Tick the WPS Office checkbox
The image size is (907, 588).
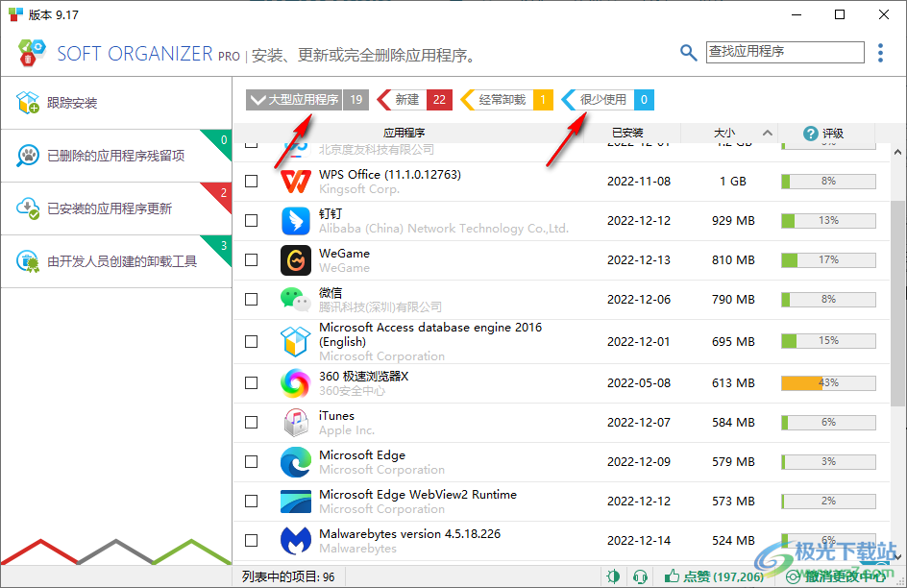251,181
